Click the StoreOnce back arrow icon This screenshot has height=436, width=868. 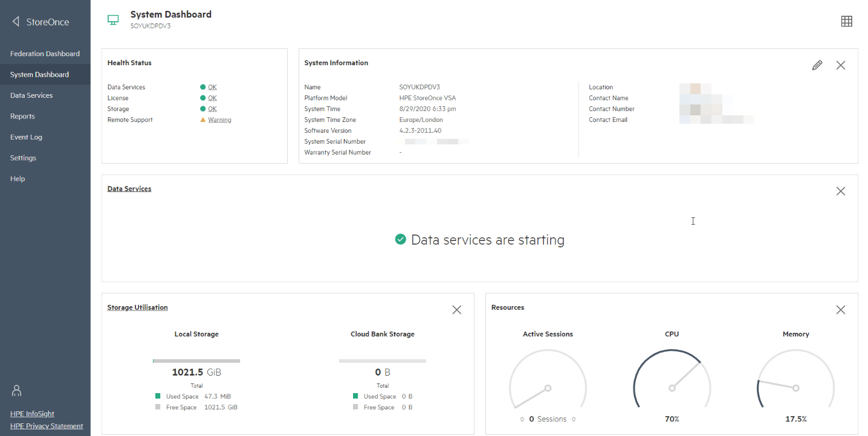coord(16,22)
